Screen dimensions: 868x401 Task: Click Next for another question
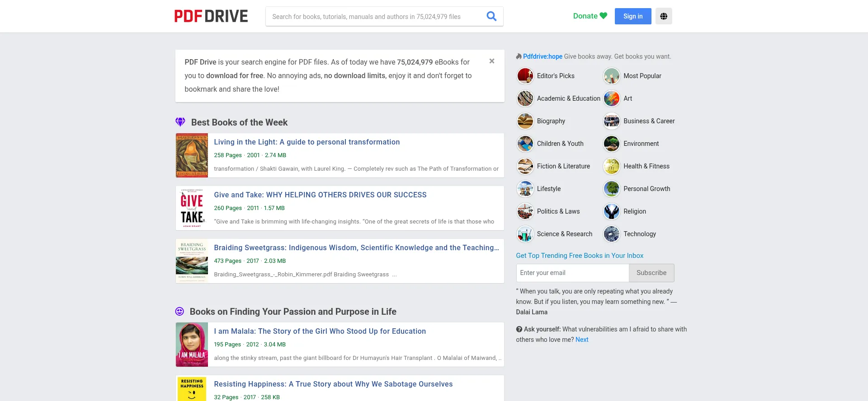click(x=582, y=340)
